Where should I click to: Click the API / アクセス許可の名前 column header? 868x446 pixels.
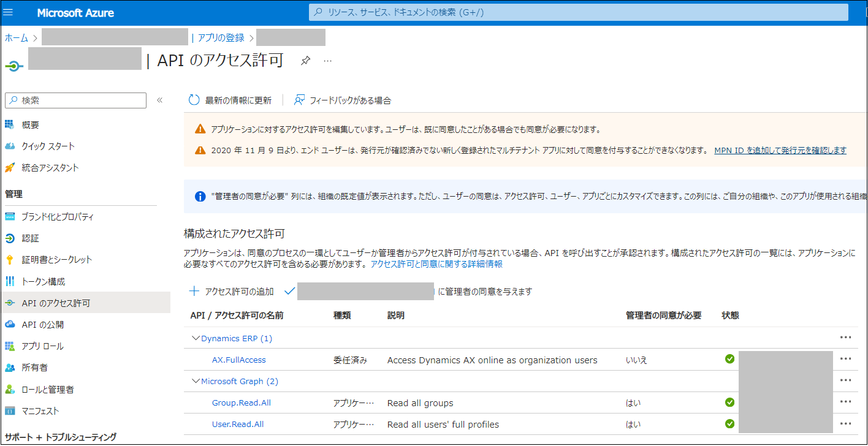coord(237,316)
